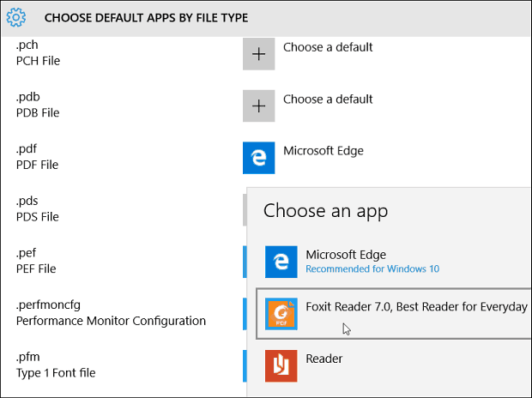This screenshot has width=532, height=398.
Task: Click the Microsoft Edge icon for .pdf
Action: coord(258,158)
